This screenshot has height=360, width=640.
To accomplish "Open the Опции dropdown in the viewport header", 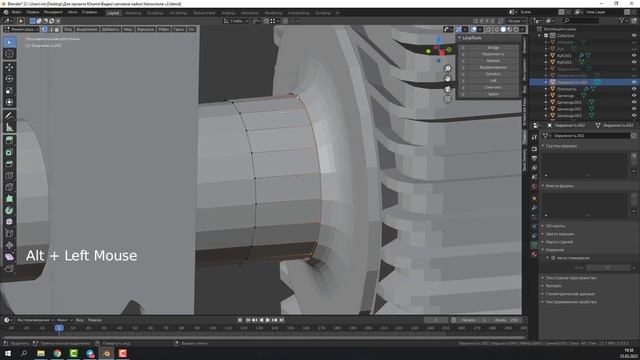I will 516,21.
